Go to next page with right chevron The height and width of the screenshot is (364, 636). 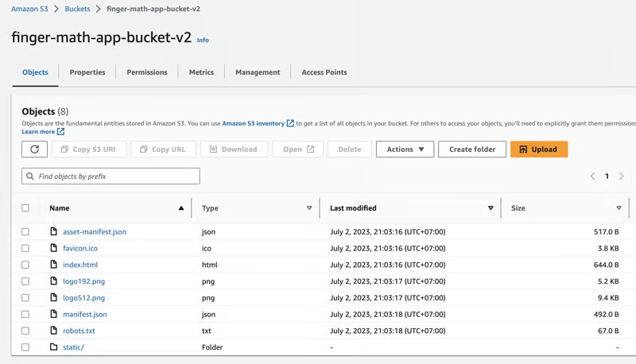(x=621, y=176)
